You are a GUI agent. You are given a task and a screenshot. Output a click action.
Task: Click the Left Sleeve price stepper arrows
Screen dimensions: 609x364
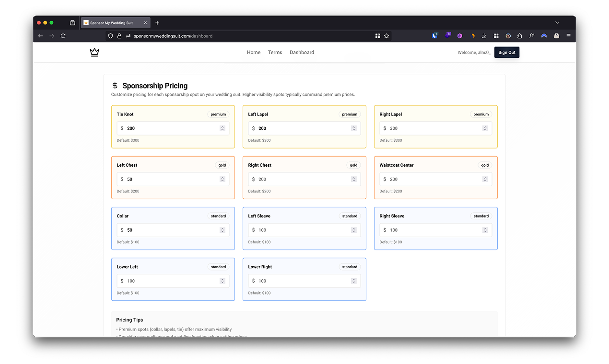(x=354, y=230)
